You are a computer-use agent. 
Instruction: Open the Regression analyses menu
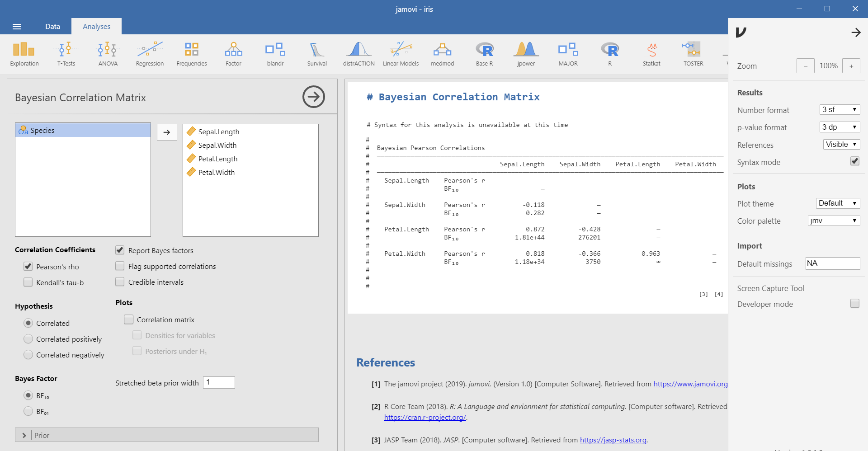click(150, 54)
